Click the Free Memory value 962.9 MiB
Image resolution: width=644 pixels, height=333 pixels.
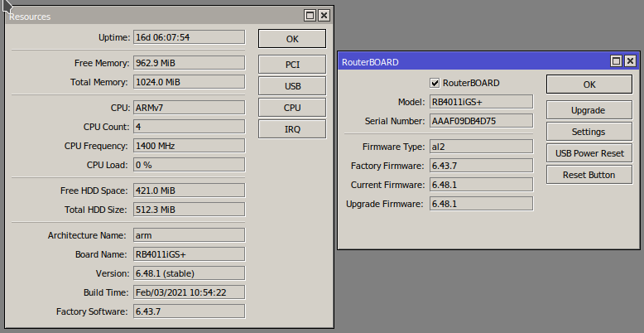point(189,63)
